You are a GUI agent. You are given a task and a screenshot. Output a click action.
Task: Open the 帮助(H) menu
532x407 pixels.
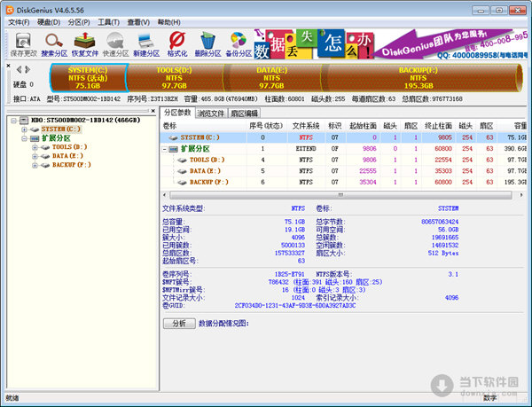click(168, 22)
